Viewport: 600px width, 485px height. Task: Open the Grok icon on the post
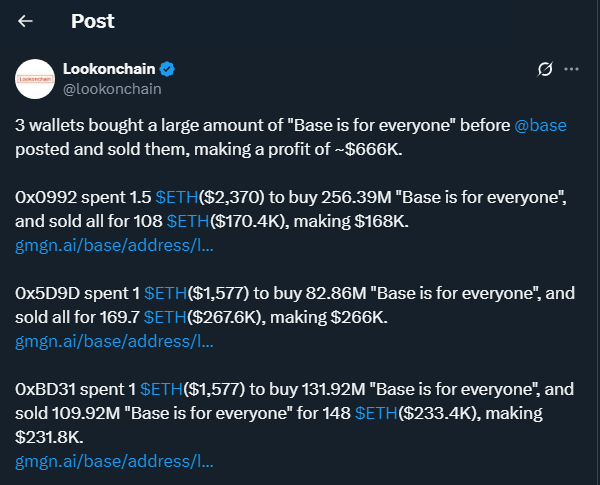545,69
